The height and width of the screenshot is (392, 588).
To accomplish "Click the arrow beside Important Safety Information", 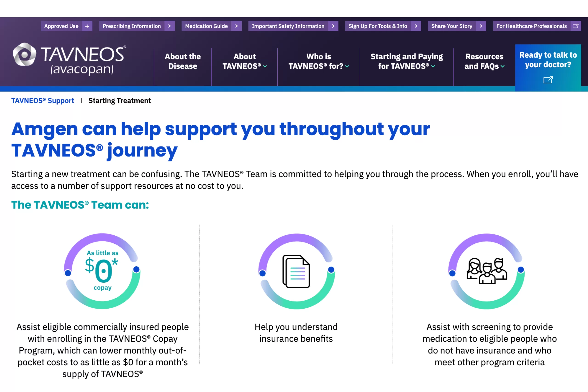I will click(x=333, y=26).
